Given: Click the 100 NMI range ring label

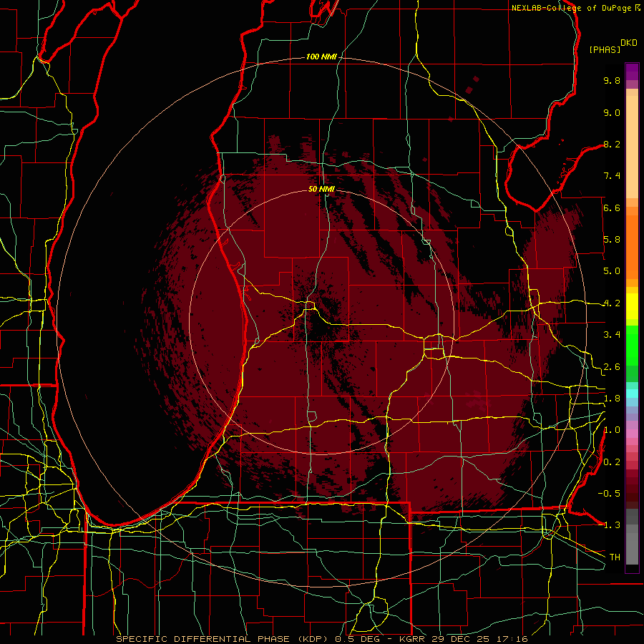Looking at the screenshot, I should (x=321, y=57).
